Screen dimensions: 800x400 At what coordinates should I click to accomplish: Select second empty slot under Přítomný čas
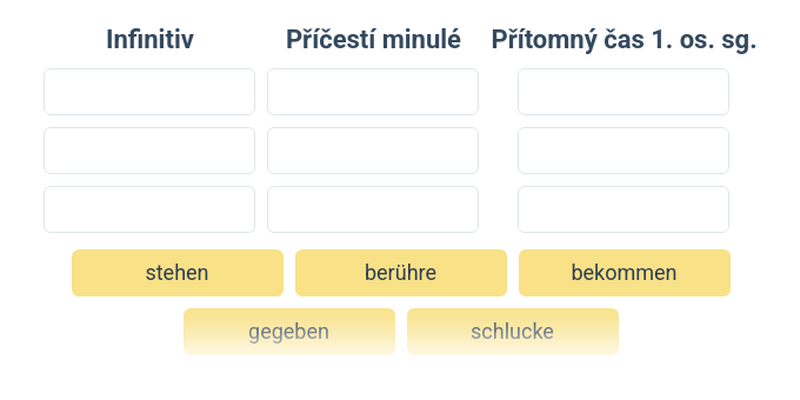623,151
